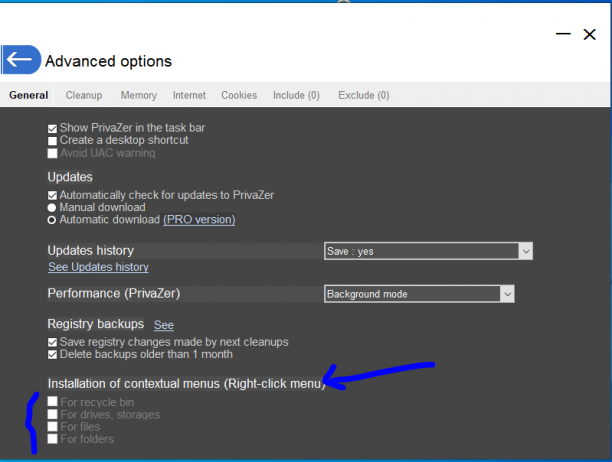Minimize the PrivaZer window
Image resolution: width=612 pixels, height=462 pixels.
(563, 34)
